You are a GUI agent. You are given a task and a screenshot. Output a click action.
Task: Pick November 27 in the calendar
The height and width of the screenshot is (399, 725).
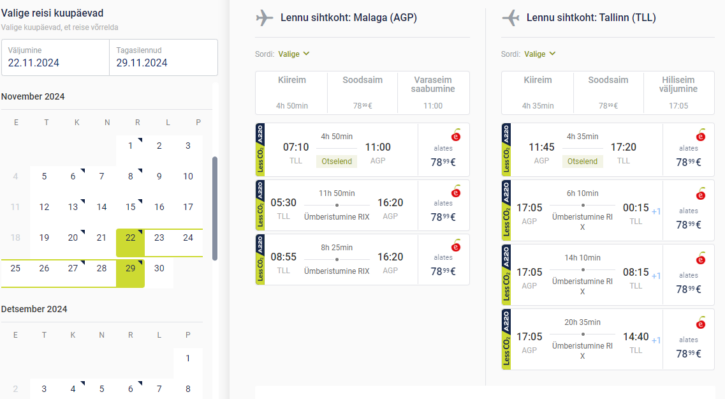pyautogui.click(x=73, y=268)
